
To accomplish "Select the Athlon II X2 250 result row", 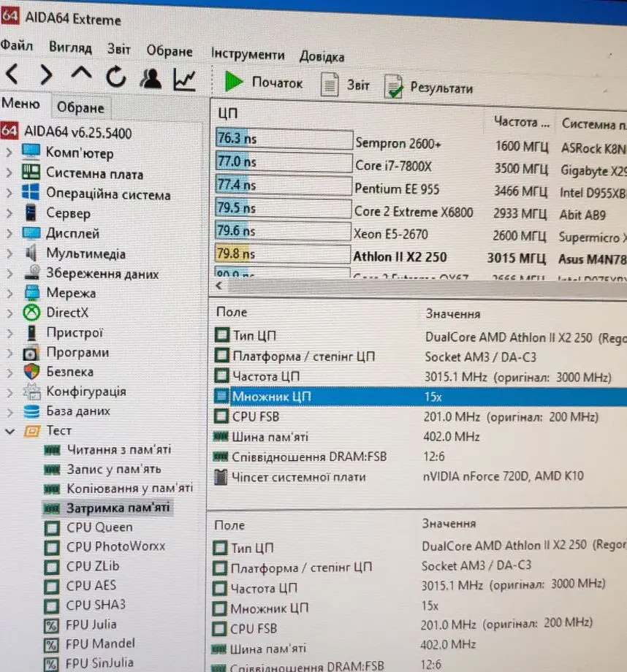I will tap(420, 256).
